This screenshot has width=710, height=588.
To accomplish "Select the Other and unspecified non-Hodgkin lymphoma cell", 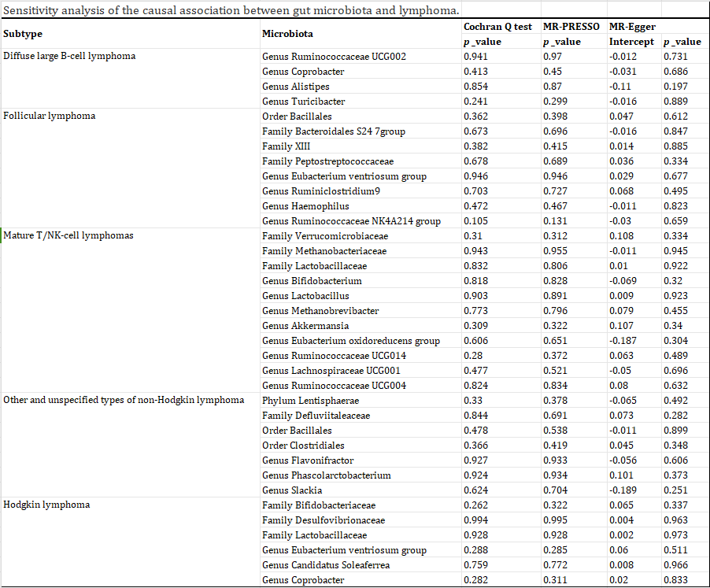I will (x=124, y=400).
